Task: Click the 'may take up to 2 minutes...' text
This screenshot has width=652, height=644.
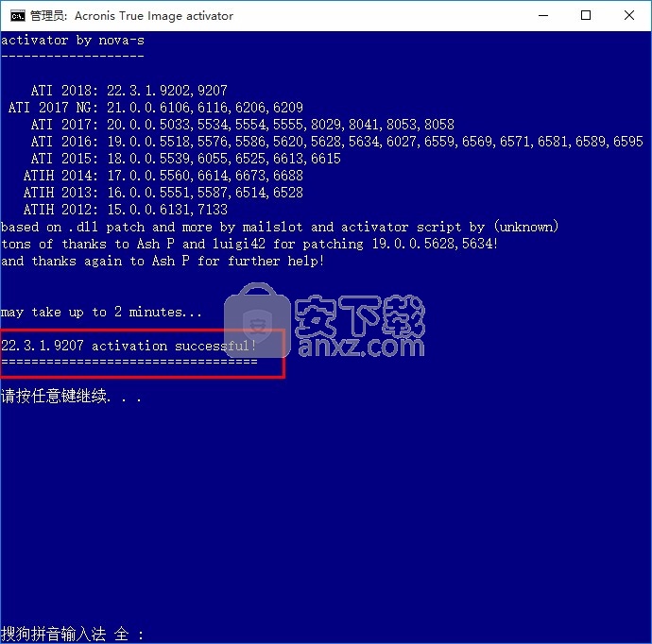Action: click(x=101, y=312)
